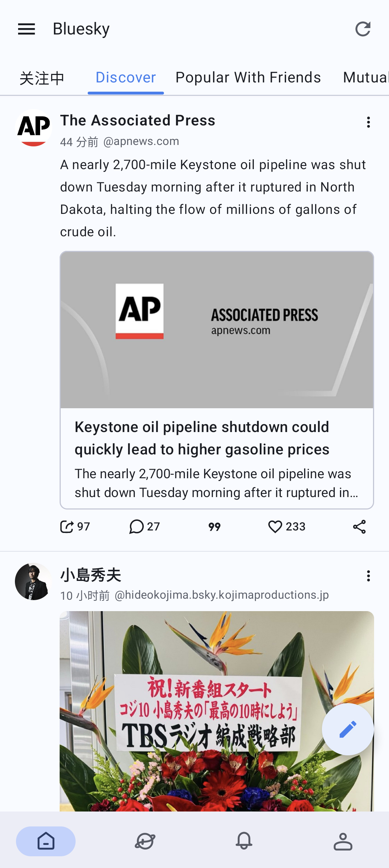Compose a new post with pencil button

point(348,729)
